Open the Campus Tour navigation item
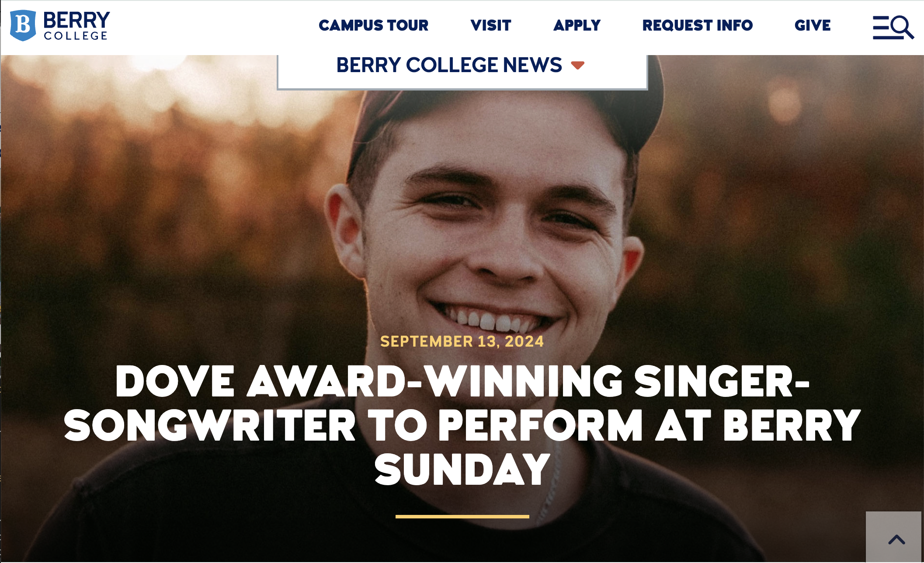Image resolution: width=924 pixels, height=563 pixels. 373,25
